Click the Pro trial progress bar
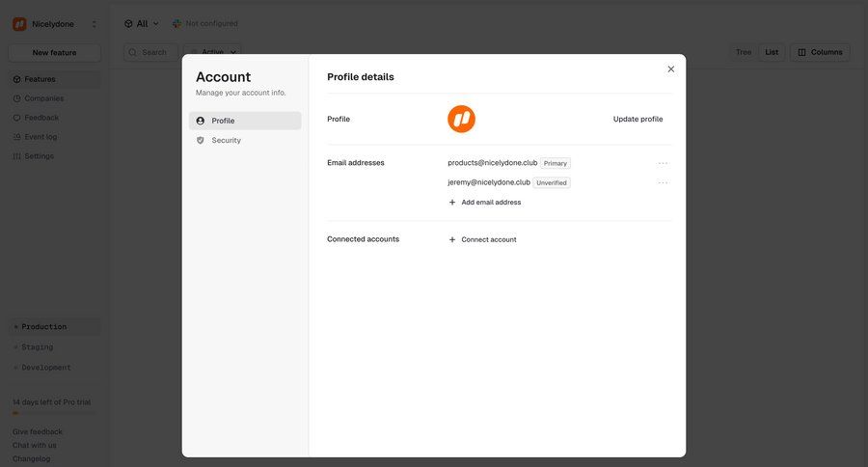This screenshot has height=467, width=868. coord(54,413)
